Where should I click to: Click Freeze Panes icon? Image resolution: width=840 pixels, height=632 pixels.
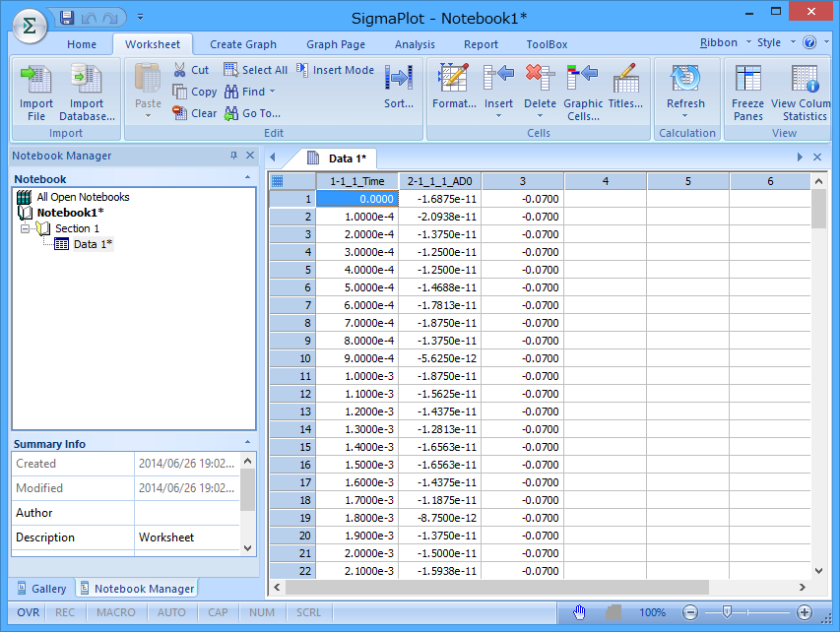[747, 78]
